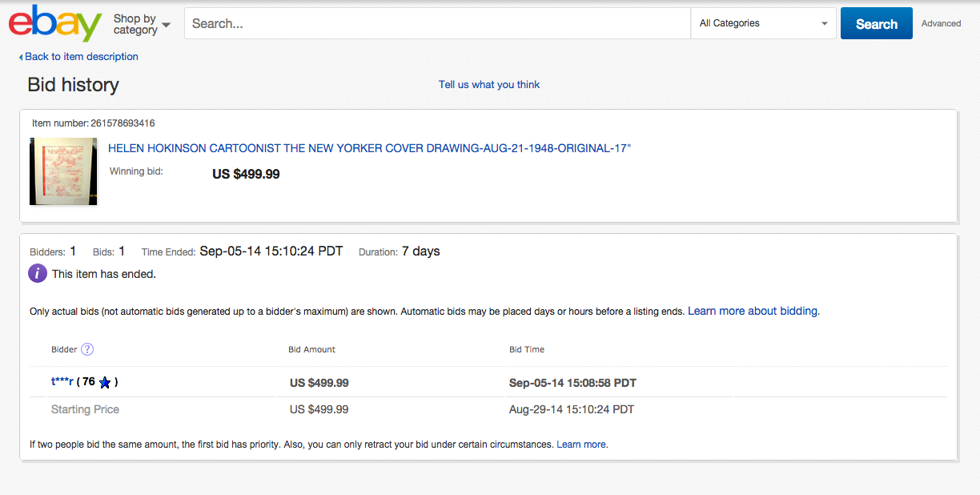Select the item number 261578693416 text
The width and height of the screenshot is (980, 495).
122,123
